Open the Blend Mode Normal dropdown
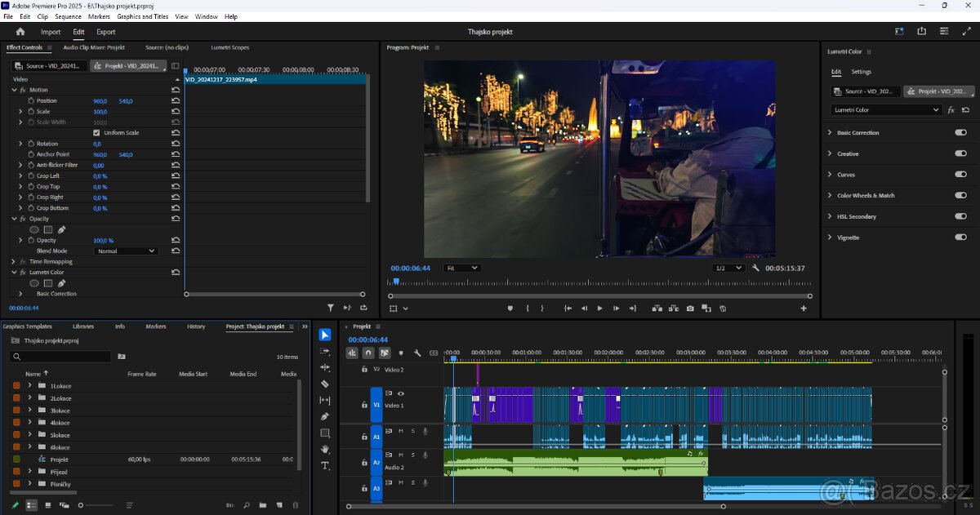 [x=126, y=251]
